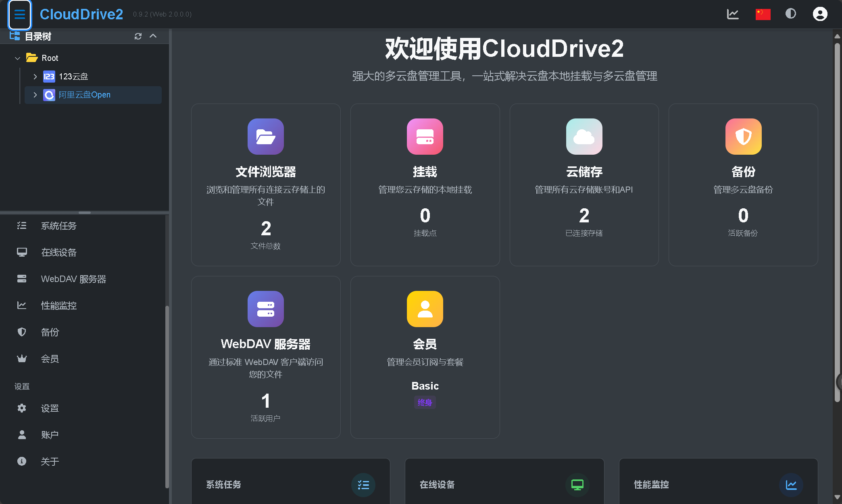Viewport: 842px width, 504px height.
Task: Click the 在线设备 bottom card monitor icon
Action: (577, 485)
